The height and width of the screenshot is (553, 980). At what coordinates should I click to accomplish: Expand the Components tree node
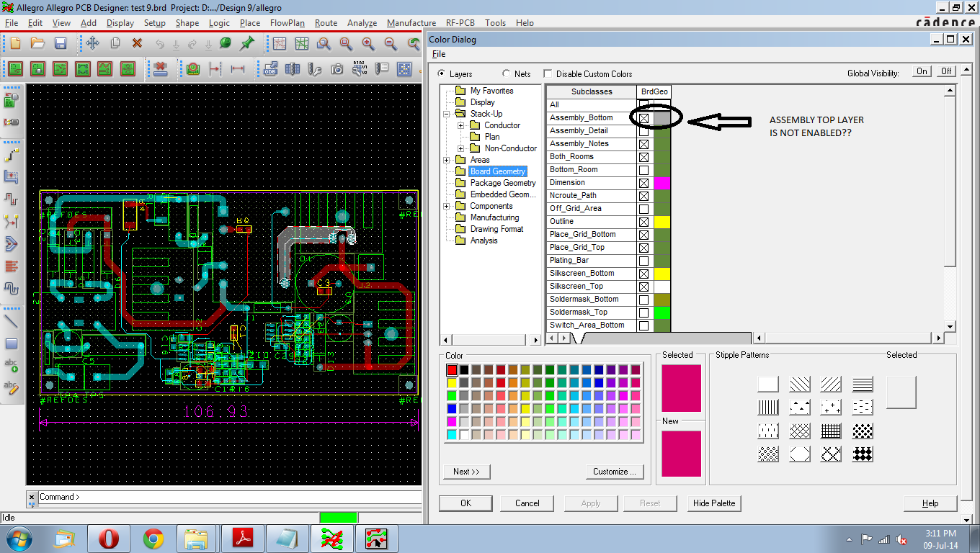point(447,206)
